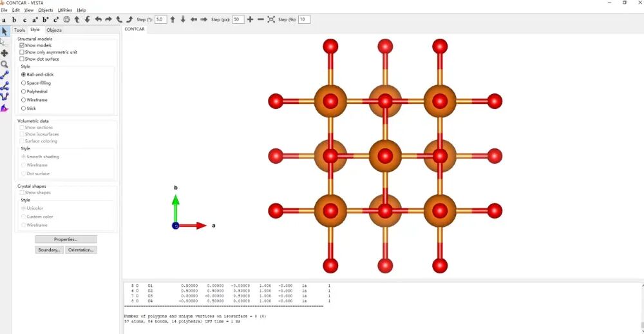
Task: Enable Show only asymmetric unit
Action: click(22, 52)
